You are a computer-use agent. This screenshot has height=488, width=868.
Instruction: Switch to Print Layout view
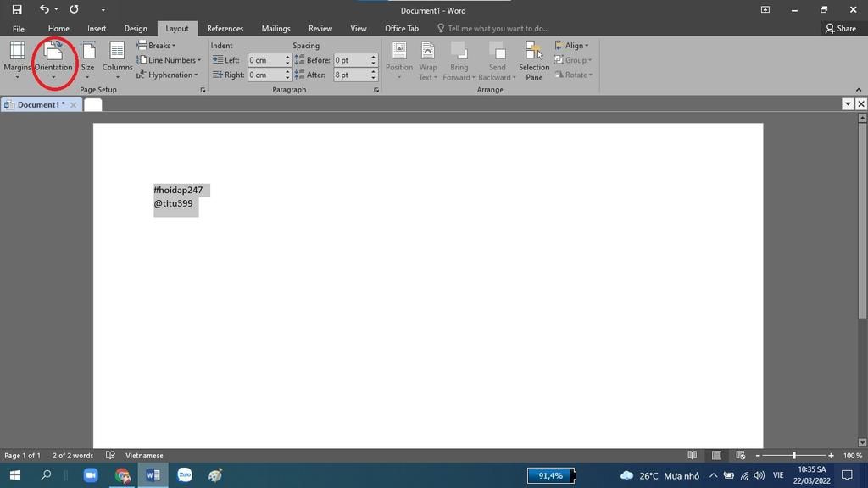[x=716, y=455]
